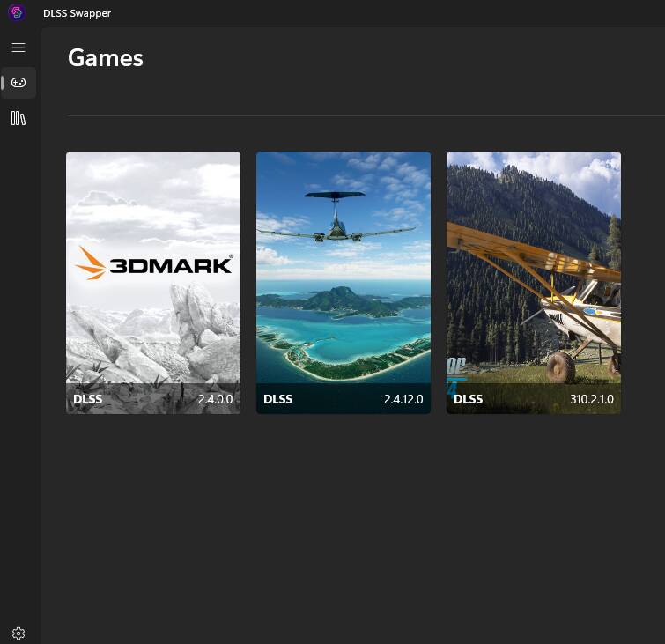This screenshot has width=665, height=644.
Task: Select the 2.4.12.0 version text
Action: coord(403,399)
